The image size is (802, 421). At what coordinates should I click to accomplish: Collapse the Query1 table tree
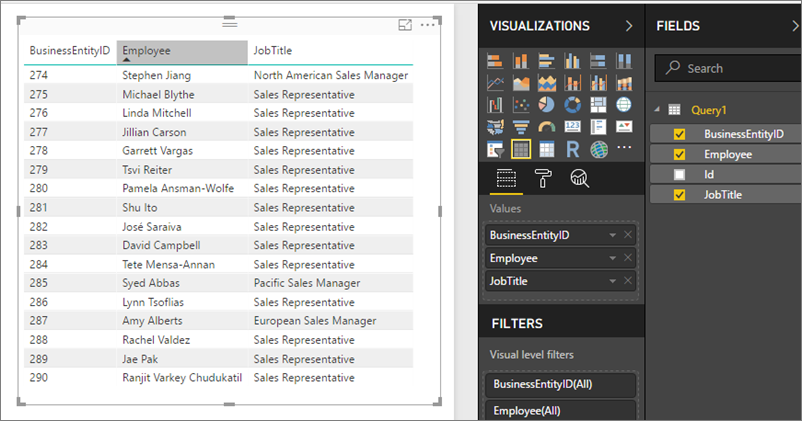click(654, 110)
